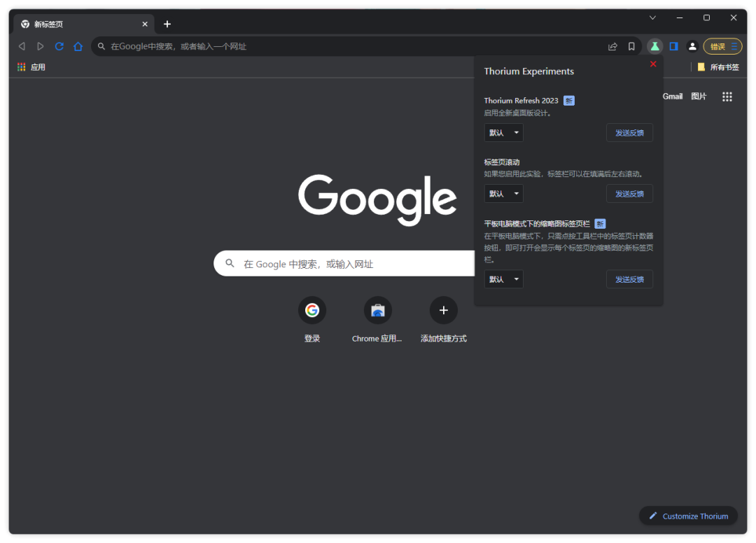Click Customize Thorium button

689,516
